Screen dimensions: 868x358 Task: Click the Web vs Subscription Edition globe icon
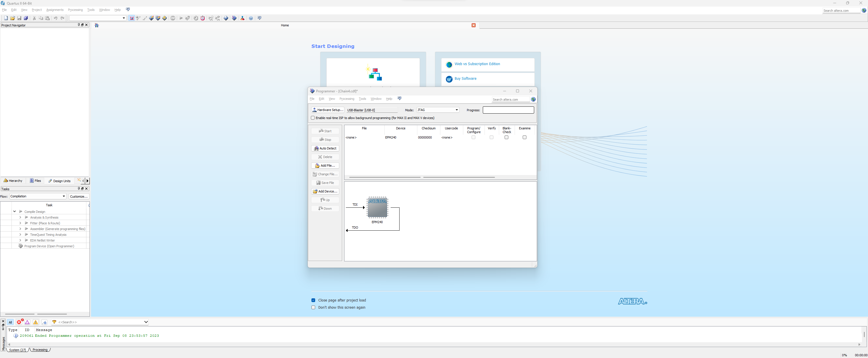(449, 65)
